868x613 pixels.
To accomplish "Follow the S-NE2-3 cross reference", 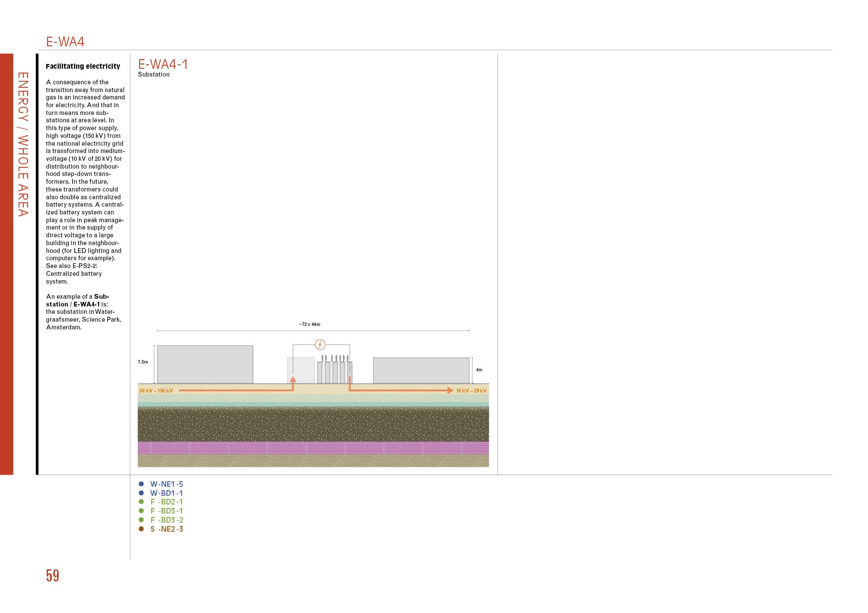I will [x=166, y=529].
